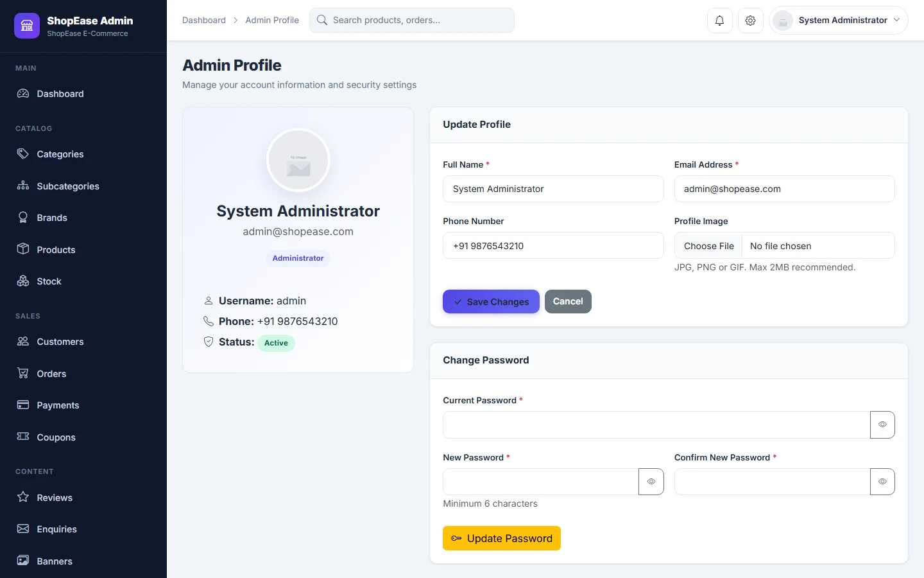This screenshot has height=578, width=924.
Task: Click the Admin Profile breadcrumb
Action: point(272,20)
